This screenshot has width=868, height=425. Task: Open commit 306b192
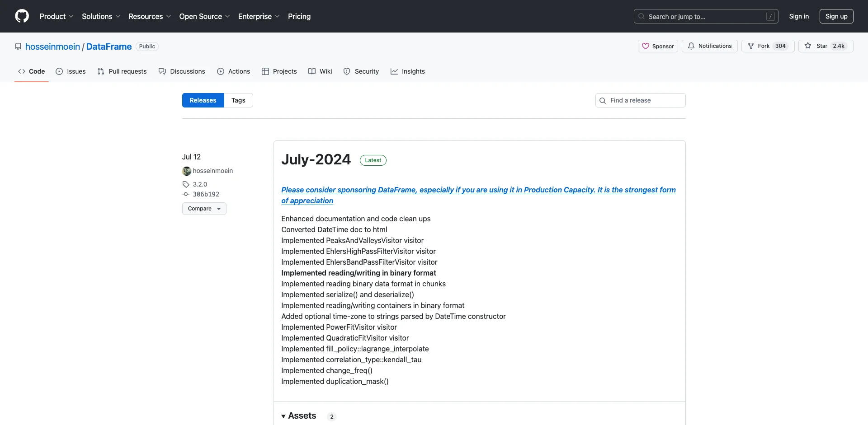tap(206, 194)
